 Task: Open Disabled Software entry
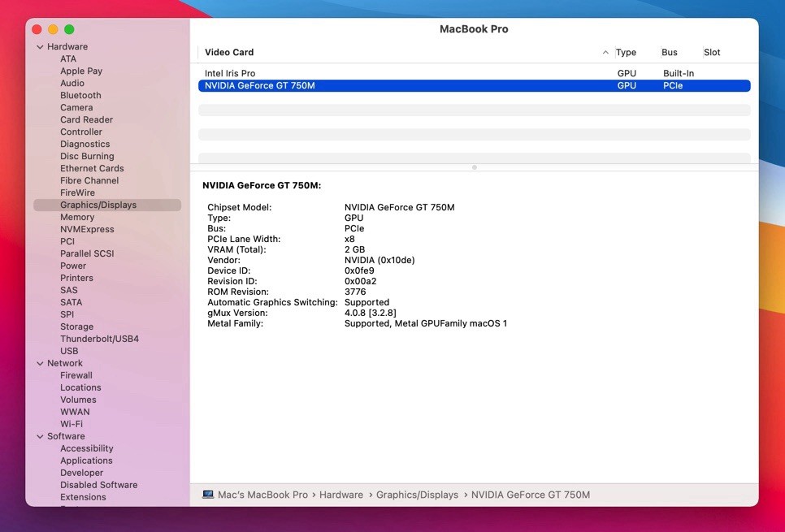click(98, 485)
